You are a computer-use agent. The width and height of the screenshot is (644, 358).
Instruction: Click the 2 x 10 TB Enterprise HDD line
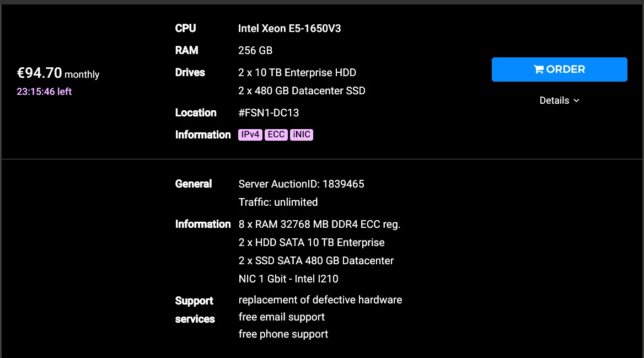[x=297, y=73]
